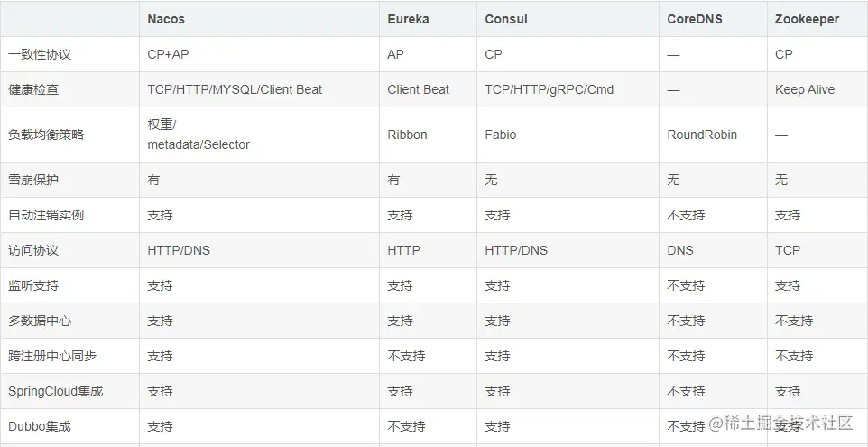Click the Zookeeper column header
868x447 pixels.
[807, 19]
